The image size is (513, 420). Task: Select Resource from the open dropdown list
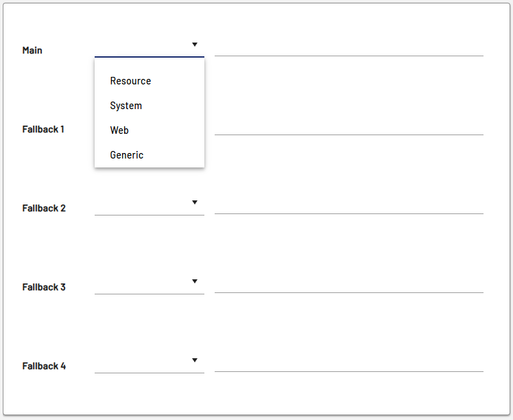coord(130,81)
